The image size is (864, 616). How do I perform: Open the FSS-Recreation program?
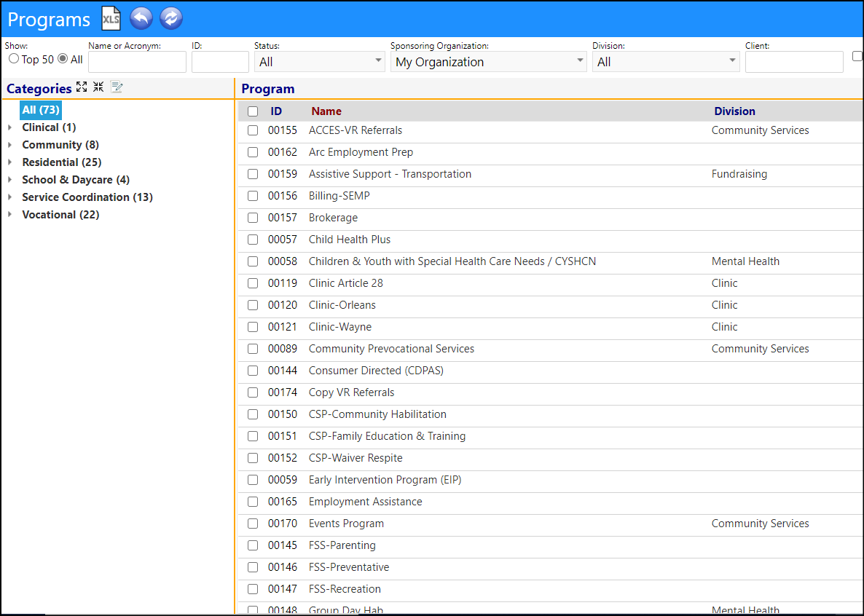(345, 589)
